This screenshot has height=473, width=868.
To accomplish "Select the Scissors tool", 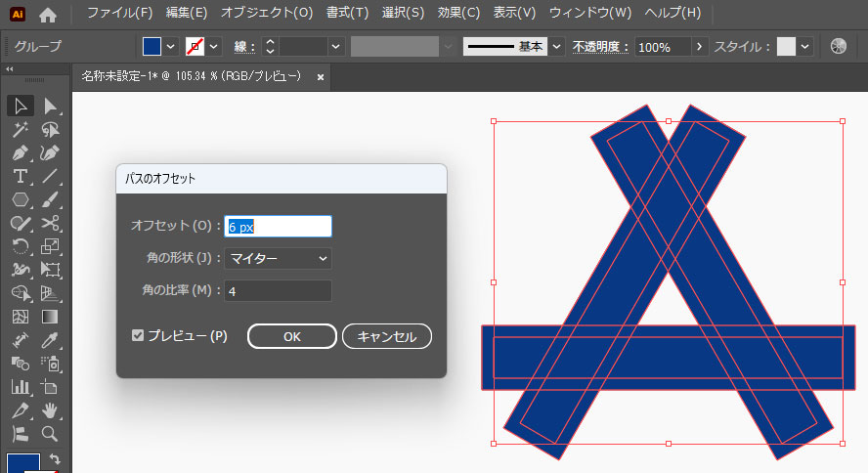I will 50,224.
